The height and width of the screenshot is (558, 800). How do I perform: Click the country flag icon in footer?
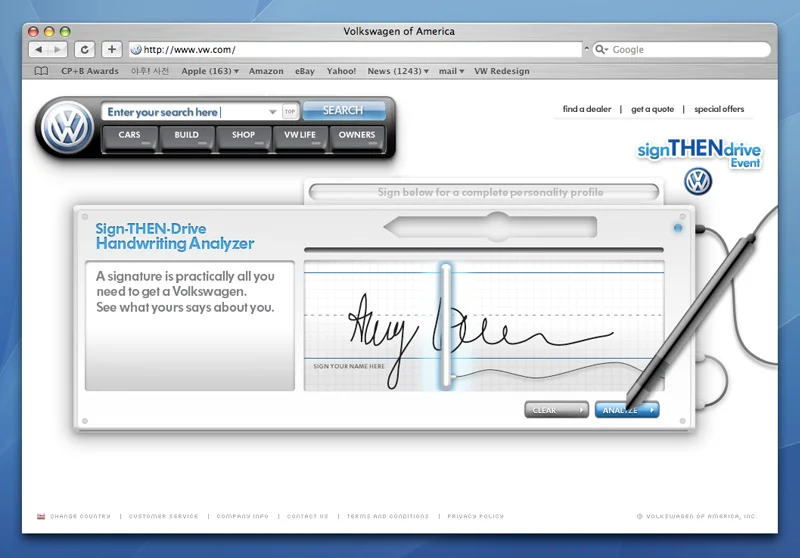[41, 516]
